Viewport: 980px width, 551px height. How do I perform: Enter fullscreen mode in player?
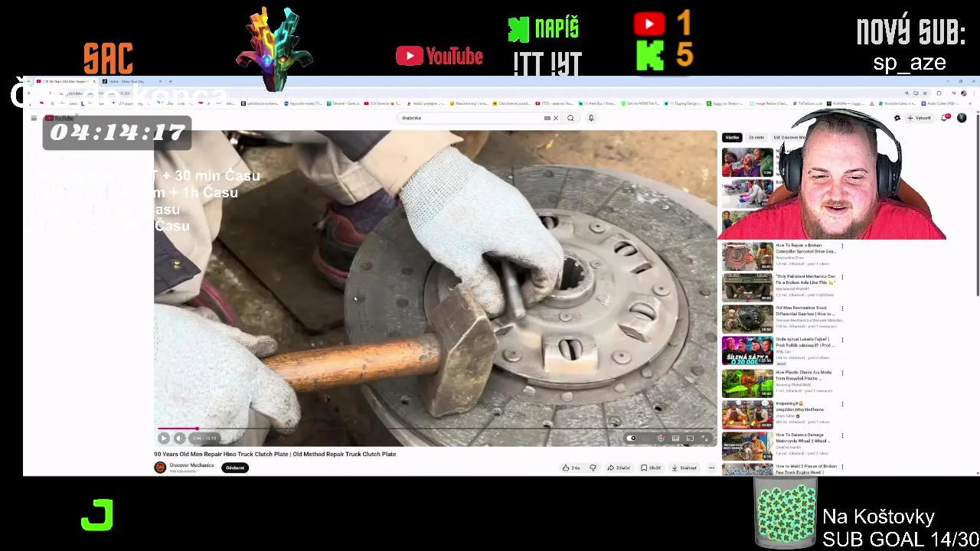click(x=704, y=438)
